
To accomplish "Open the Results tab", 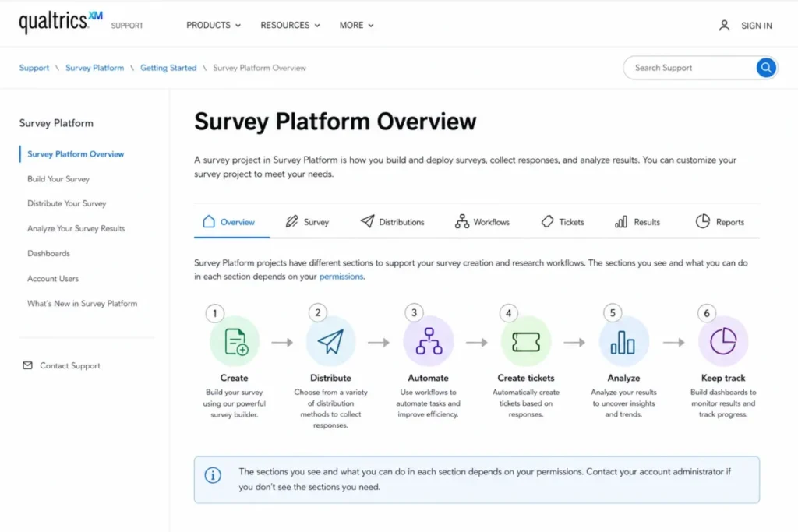I will pos(637,222).
